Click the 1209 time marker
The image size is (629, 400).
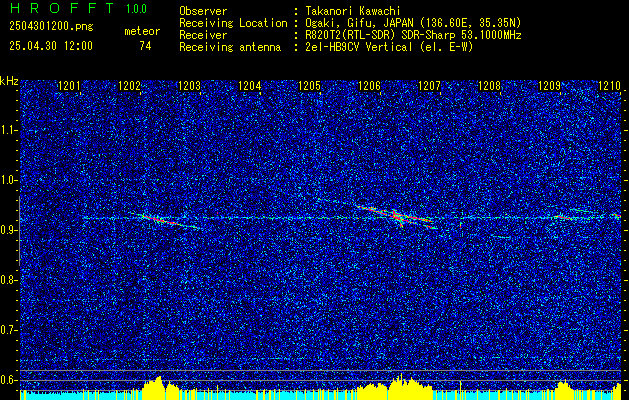(x=550, y=86)
